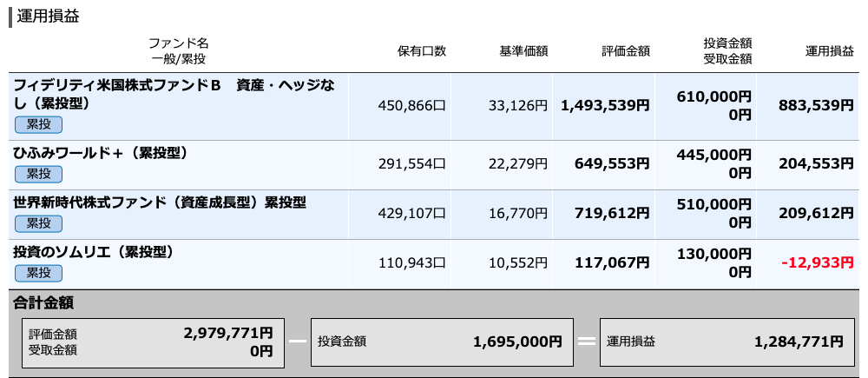
Task: Click the 累投 badge under 世界新時代株式ファンド
Action: [38, 224]
